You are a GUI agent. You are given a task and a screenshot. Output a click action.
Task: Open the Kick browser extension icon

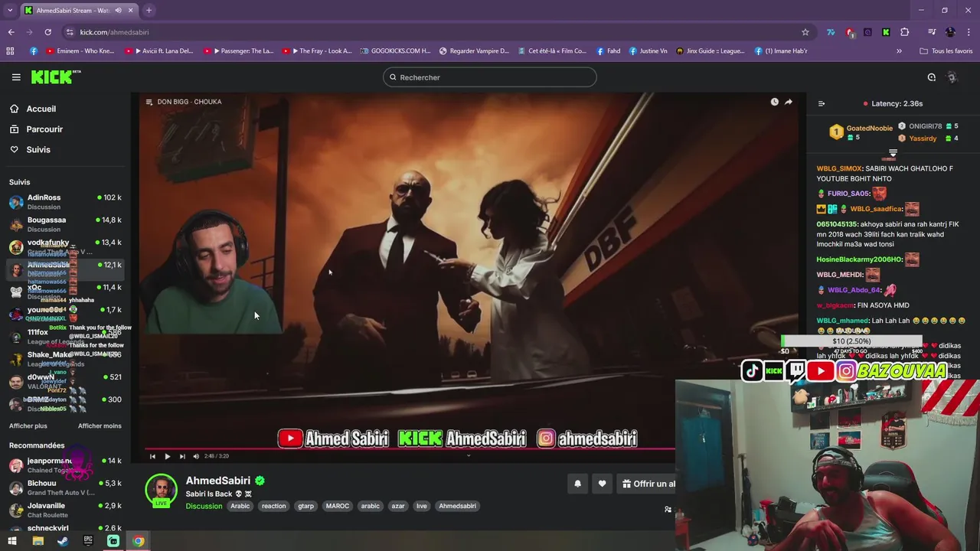pos(886,32)
